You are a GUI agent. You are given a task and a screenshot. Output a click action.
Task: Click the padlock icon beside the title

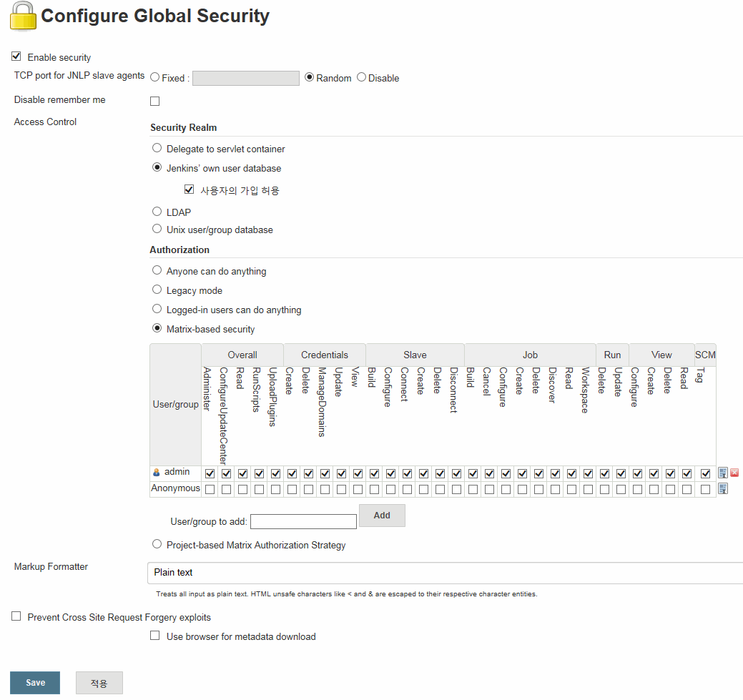point(23,16)
